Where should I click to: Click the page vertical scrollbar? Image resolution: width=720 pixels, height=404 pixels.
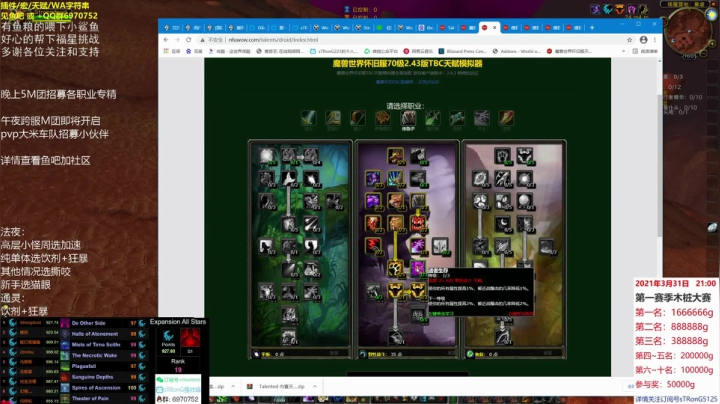(659, 165)
